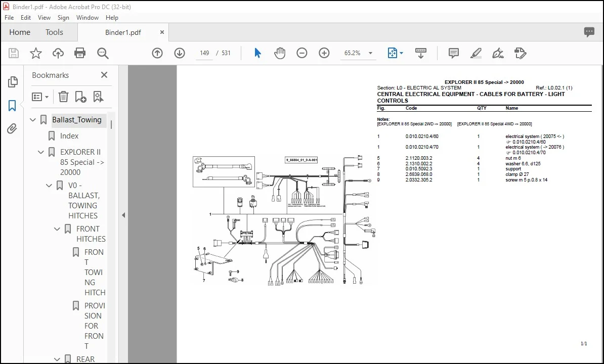
Task: Collapse the FRONT HITCHES bookmark
Action: click(57, 229)
